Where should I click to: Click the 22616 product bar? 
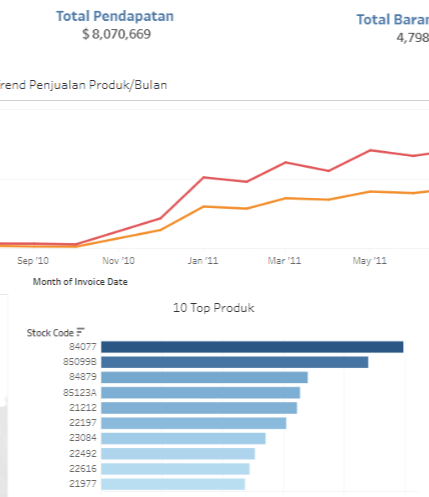coord(175,469)
